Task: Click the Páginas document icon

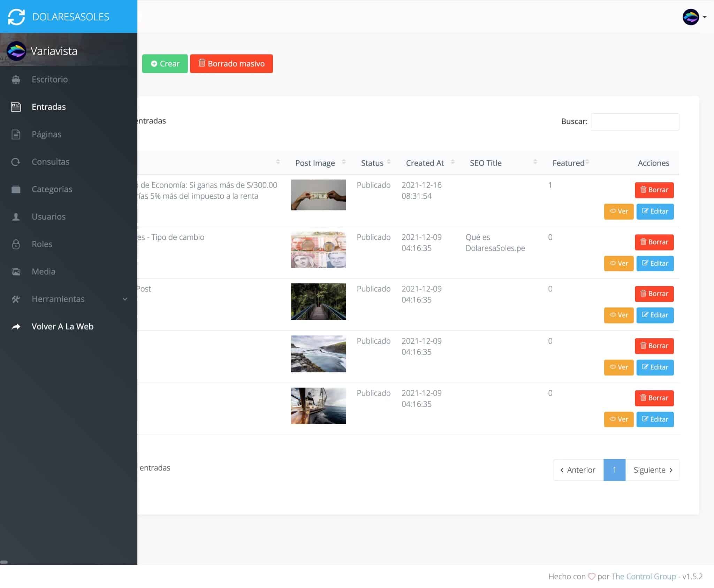Action: coord(16,135)
